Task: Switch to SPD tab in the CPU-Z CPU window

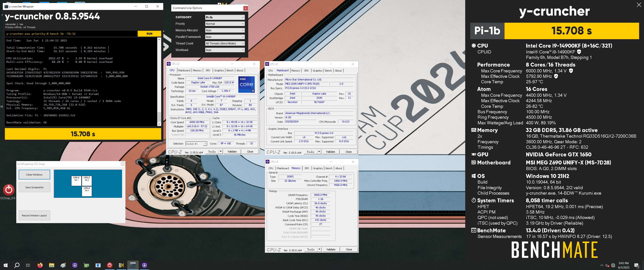Action: click(x=208, y=70)
